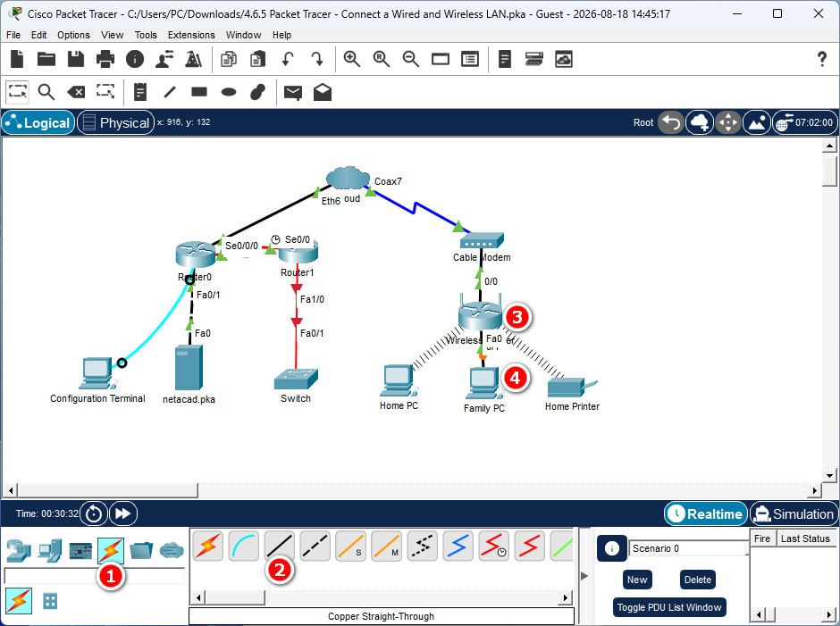This screenshot has width=840, height=626.
Task: Open the Tools menu
Action: [146, 35]
